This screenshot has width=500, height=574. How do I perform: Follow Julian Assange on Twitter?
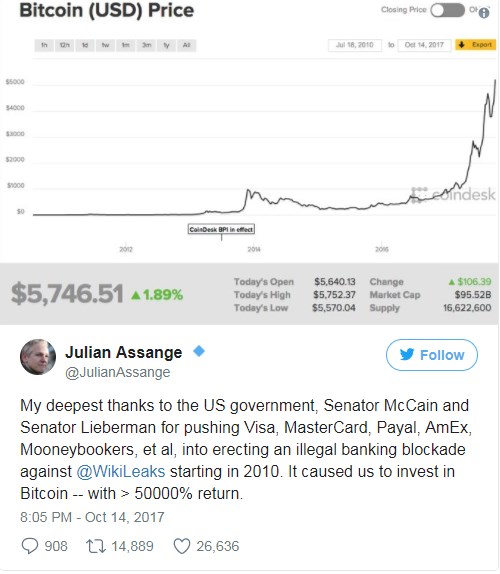click(432, 355)
